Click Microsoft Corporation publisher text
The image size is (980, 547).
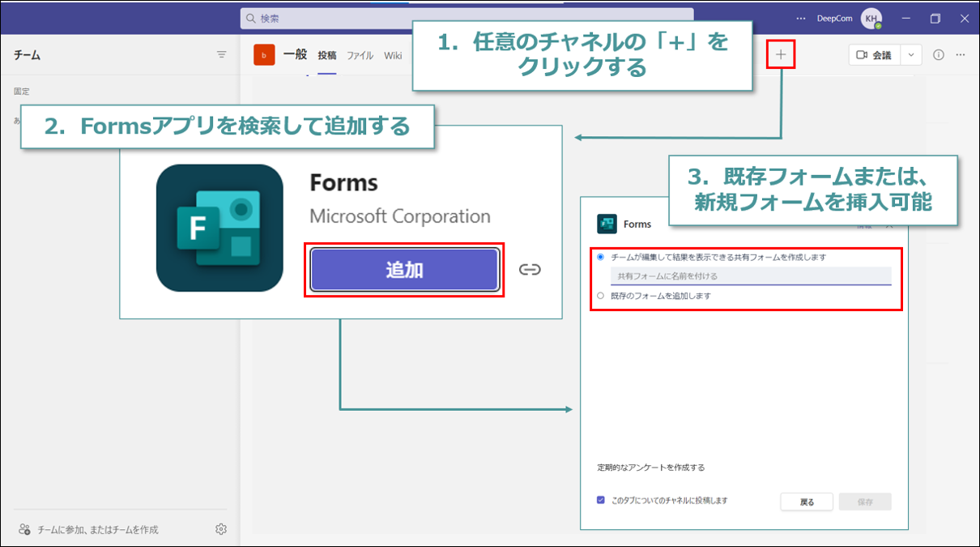[400, 216]
